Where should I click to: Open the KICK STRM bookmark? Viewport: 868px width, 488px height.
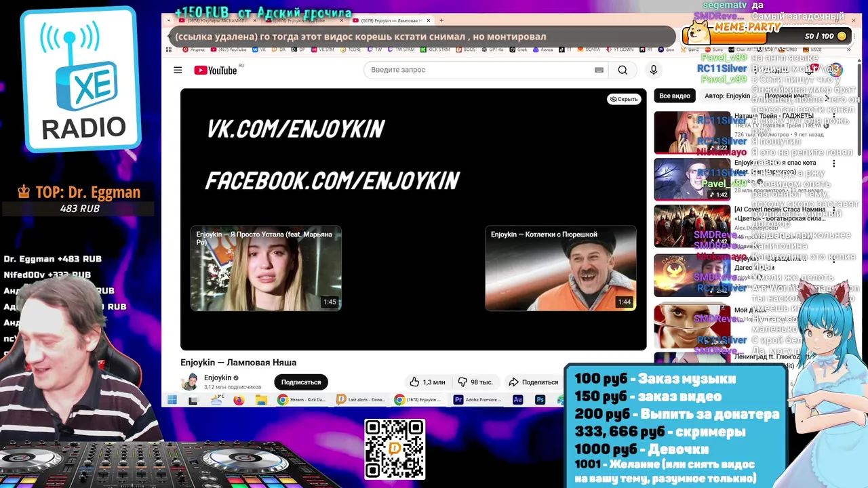(435, 49)
